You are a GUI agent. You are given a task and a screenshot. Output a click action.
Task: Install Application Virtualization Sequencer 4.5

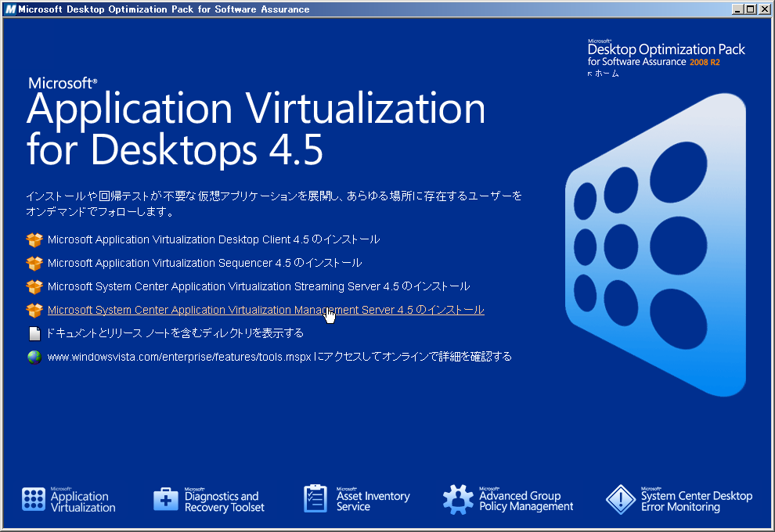204,263
